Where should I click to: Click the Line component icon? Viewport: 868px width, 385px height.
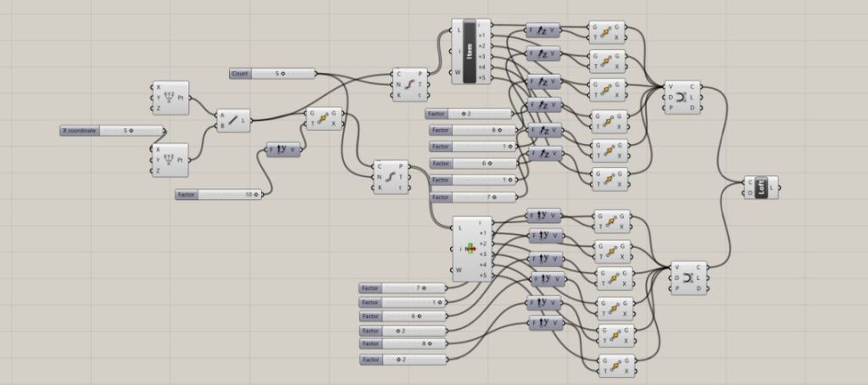231,121
